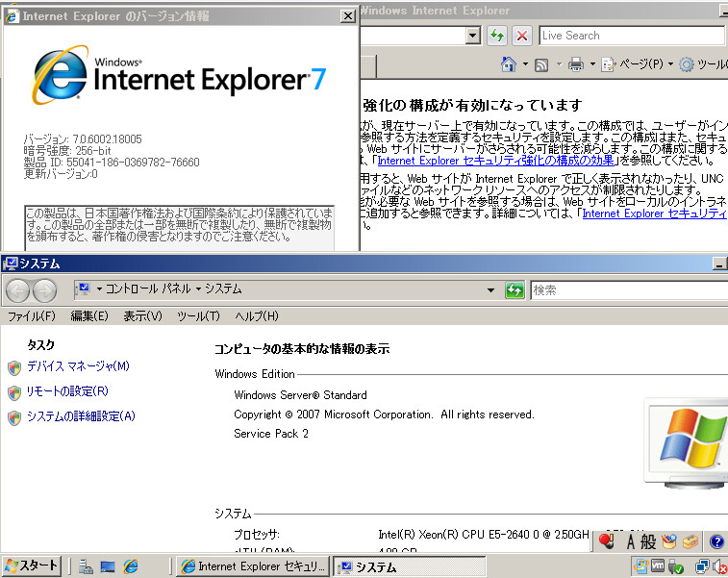Click the VMware tools tray icon
The image size is (728, 578).
[658, 565]
